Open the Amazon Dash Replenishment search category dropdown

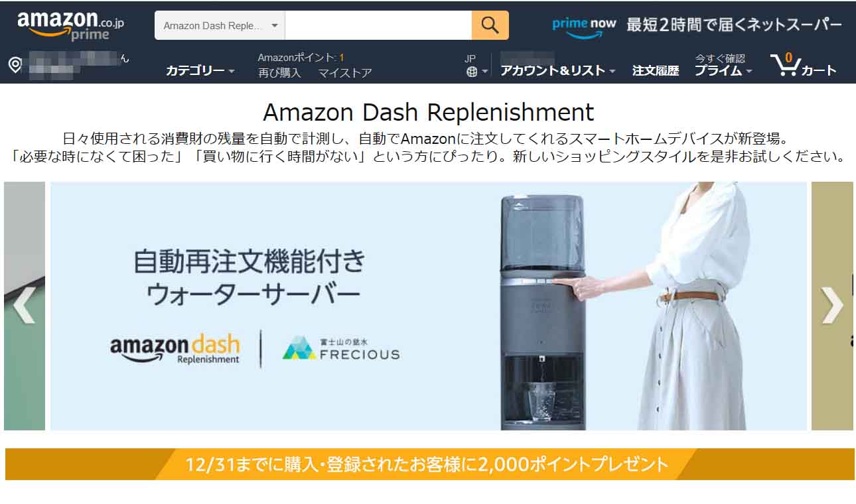pyautogui.click(x=220, y=26)
